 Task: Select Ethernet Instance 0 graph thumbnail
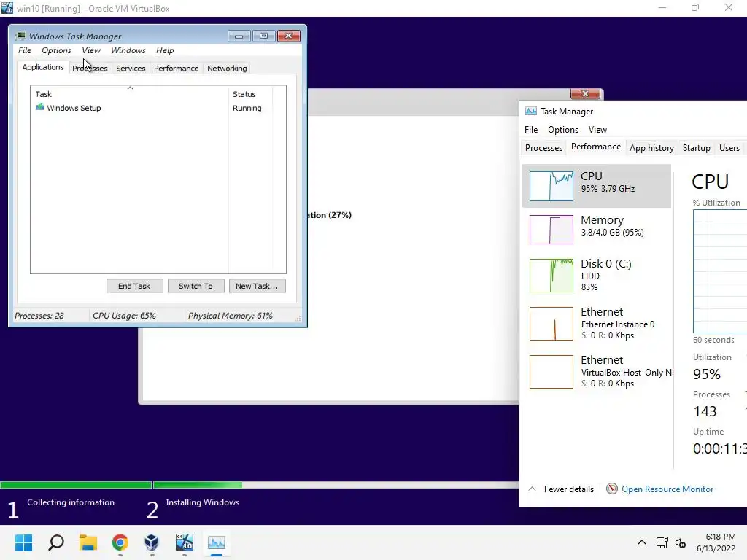[x=551, y=324]
